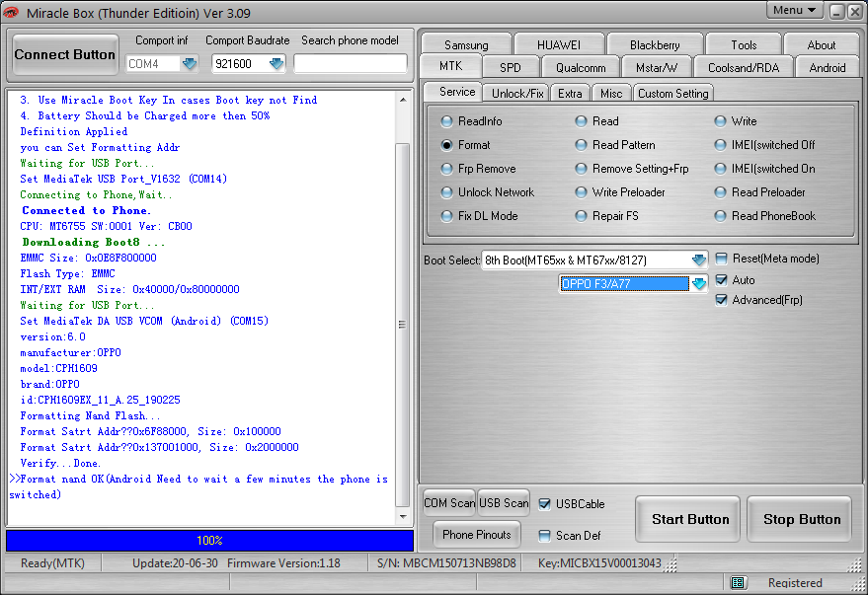Expand the Boot Select 8th Boot dropdown
The image size is (868, 595).
tap(698, 260)
